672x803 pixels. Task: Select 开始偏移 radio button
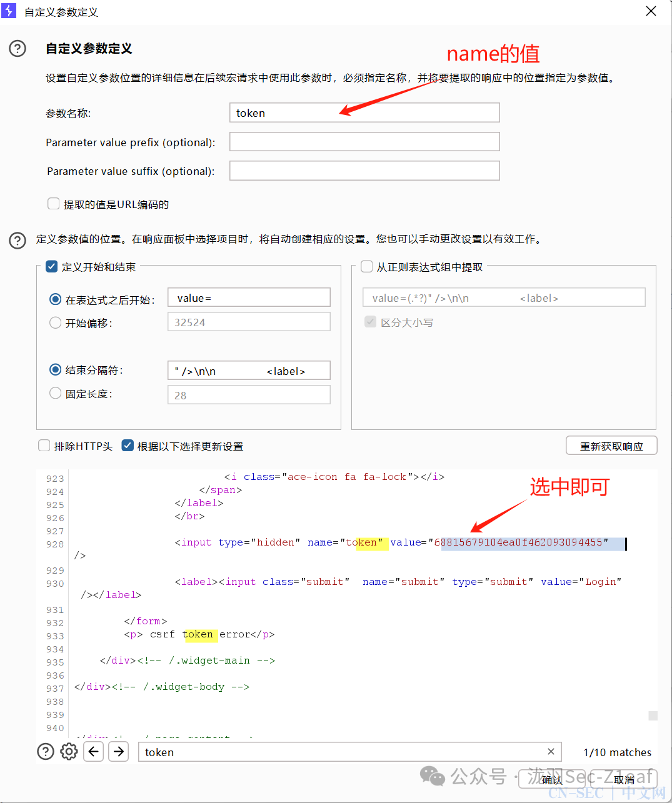click(55, 322)
